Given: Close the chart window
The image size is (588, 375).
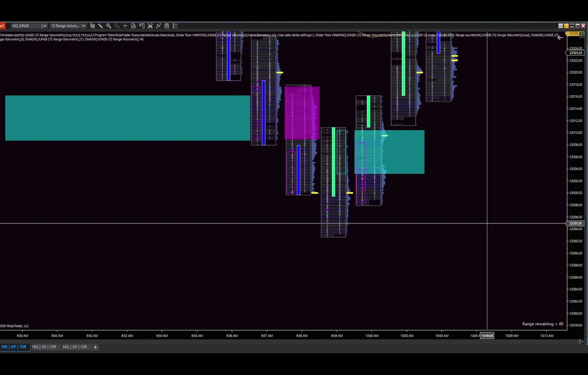Looking at the screenshot, I should point(583,26).
